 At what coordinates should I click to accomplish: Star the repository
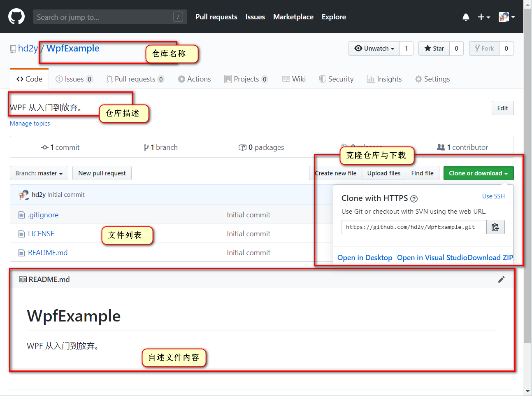(x=434, y=49)
